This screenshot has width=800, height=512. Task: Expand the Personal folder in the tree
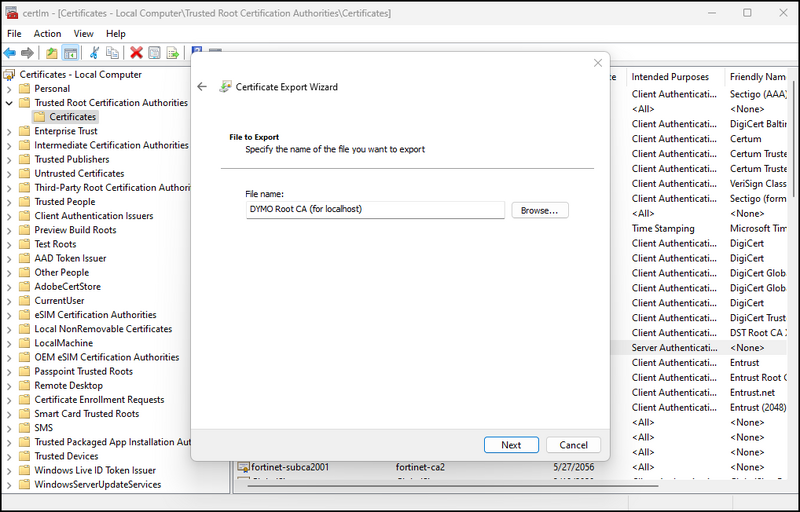click(x=10, y=89)
